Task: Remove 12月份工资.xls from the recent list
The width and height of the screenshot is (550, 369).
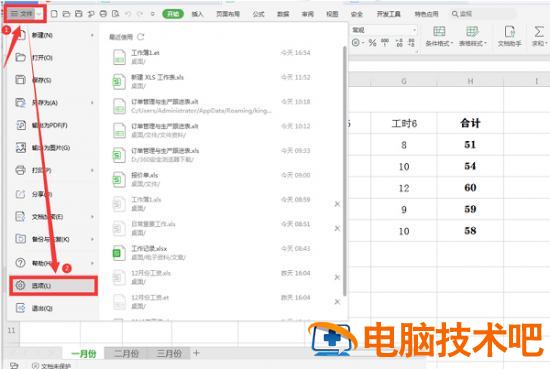Action: point(337,277)
